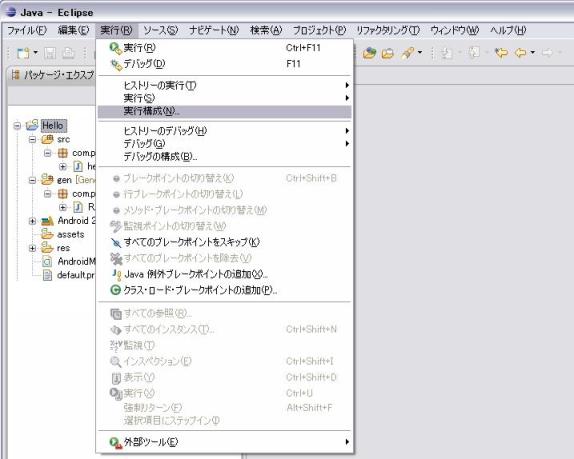Click class load breakpoint green icon
Screen dimensions: 574x459
coord(115,290)
